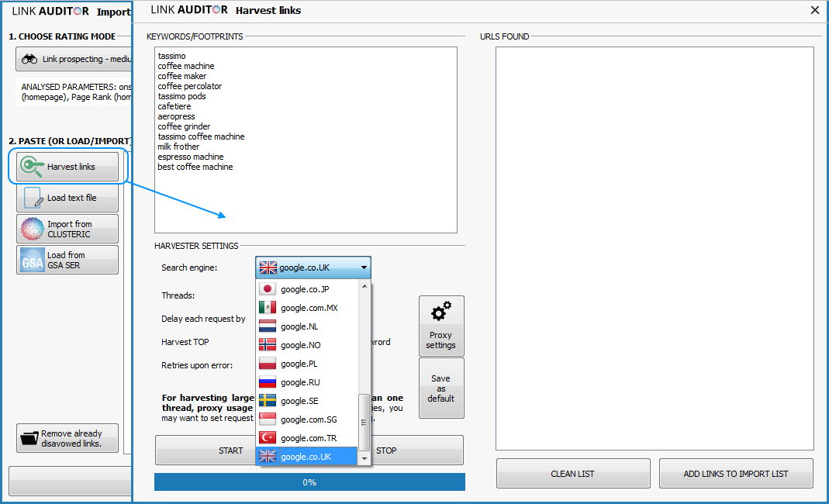Pick google.NO from the dropdown
This screenshot has height=504, width=829.
point(307,345)
